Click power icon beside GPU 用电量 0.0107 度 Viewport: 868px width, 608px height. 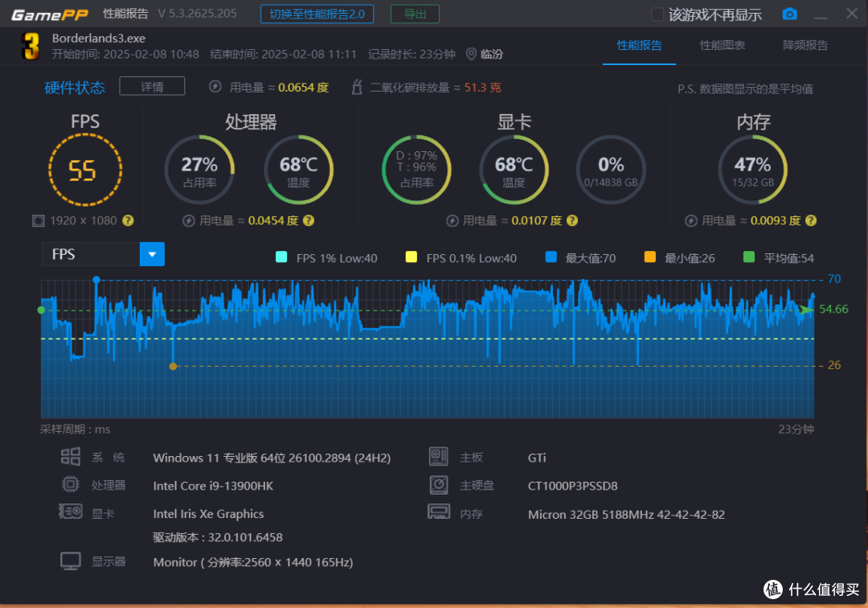[x=452, y=221]
